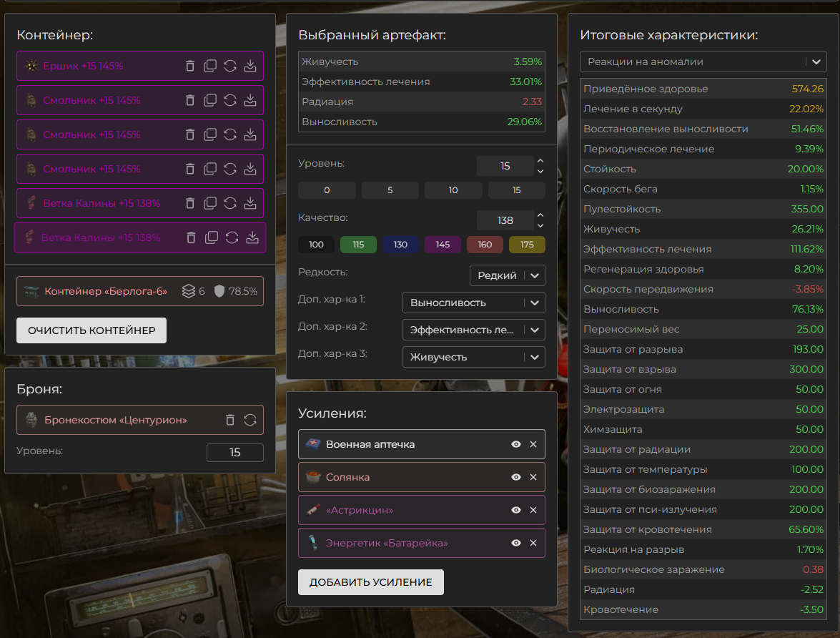Viewport: 840px width, 638px height.
Task: Expand Доп. хар-ка 1 Выносливость dropdown
Action: pyautogui.click(x=473, y=303)
